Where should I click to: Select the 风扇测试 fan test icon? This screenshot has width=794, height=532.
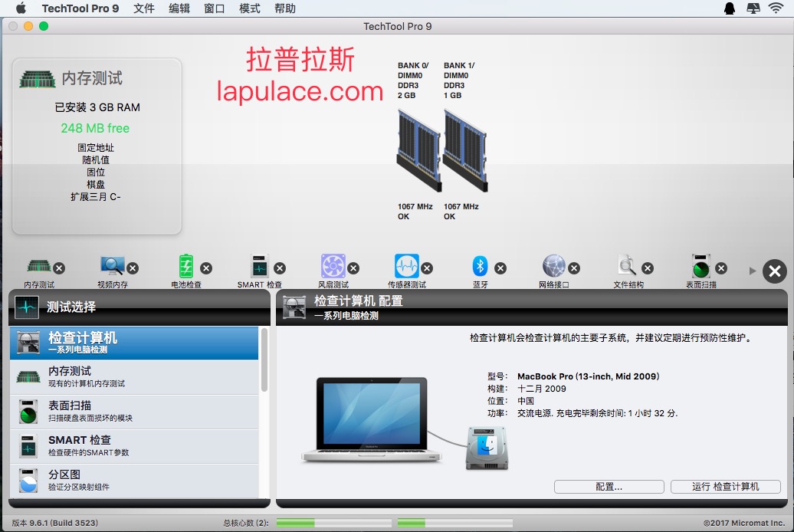(x=333, y=266)
